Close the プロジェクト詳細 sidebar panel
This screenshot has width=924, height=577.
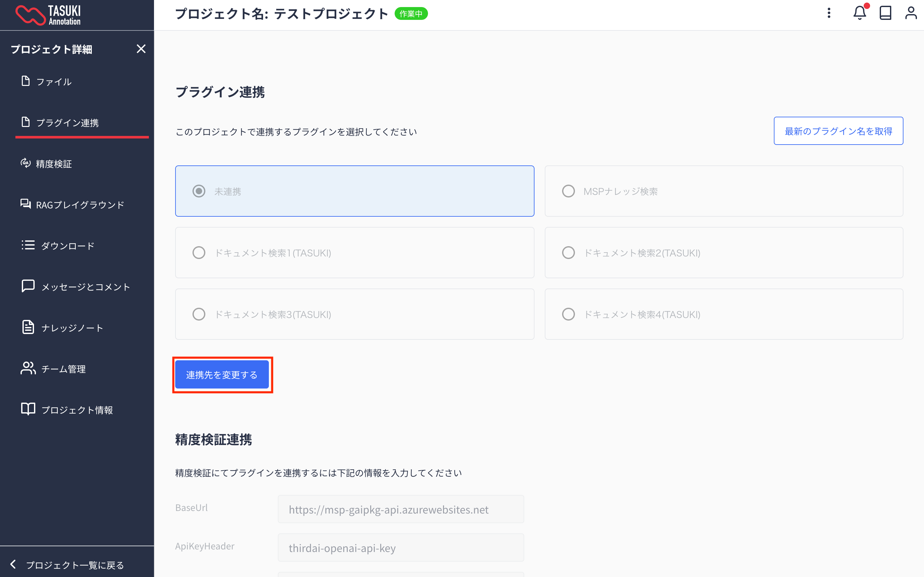tap(141, 49)
